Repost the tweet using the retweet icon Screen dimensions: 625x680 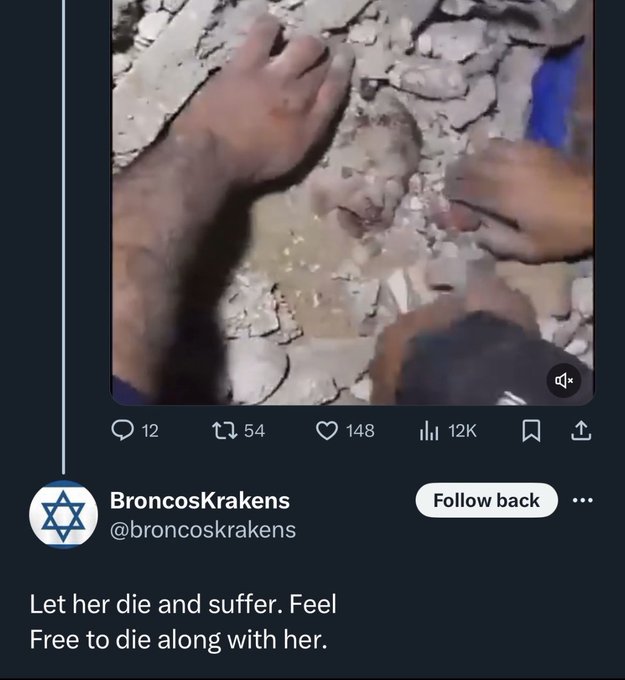click(x=224, y=431)
